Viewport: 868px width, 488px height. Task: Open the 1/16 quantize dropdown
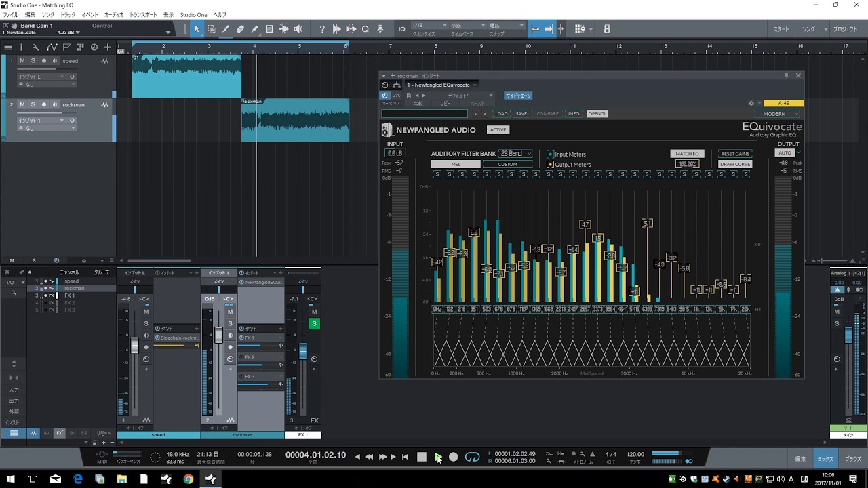tap(429, 25)
